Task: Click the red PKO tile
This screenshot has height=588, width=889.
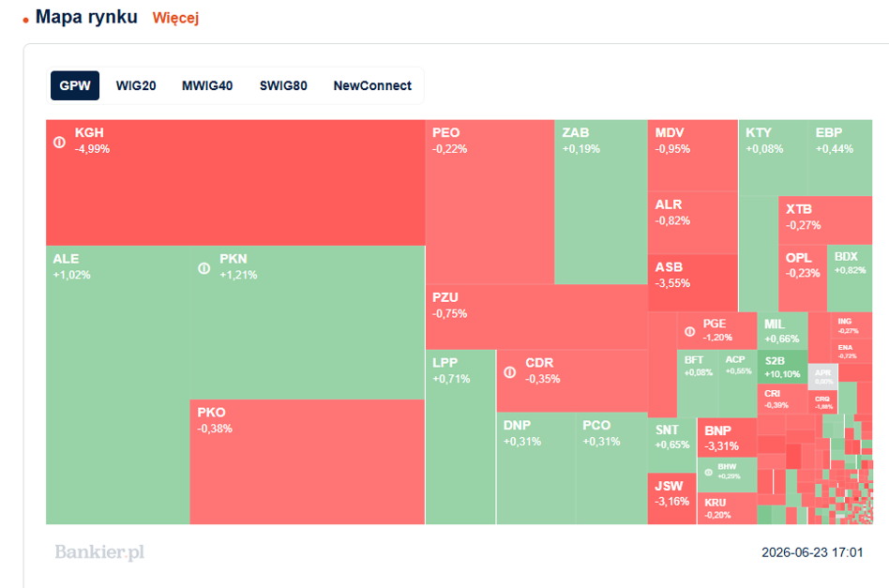Action: [308, 461]
